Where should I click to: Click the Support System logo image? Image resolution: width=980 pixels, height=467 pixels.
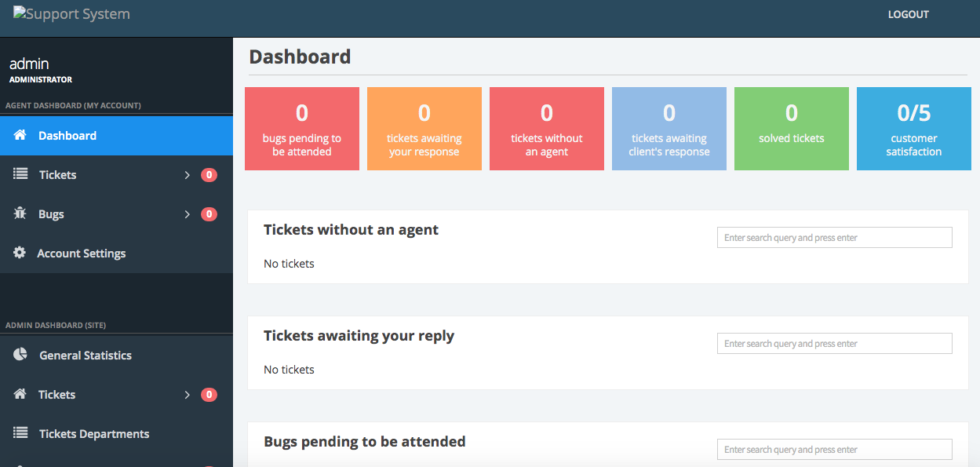[x=71, y=14]
